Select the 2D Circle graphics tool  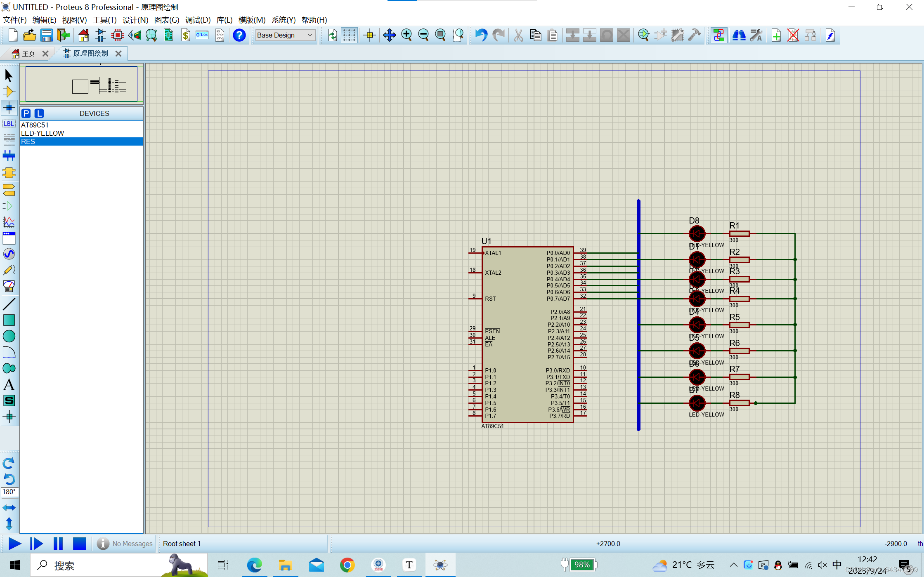9,336
